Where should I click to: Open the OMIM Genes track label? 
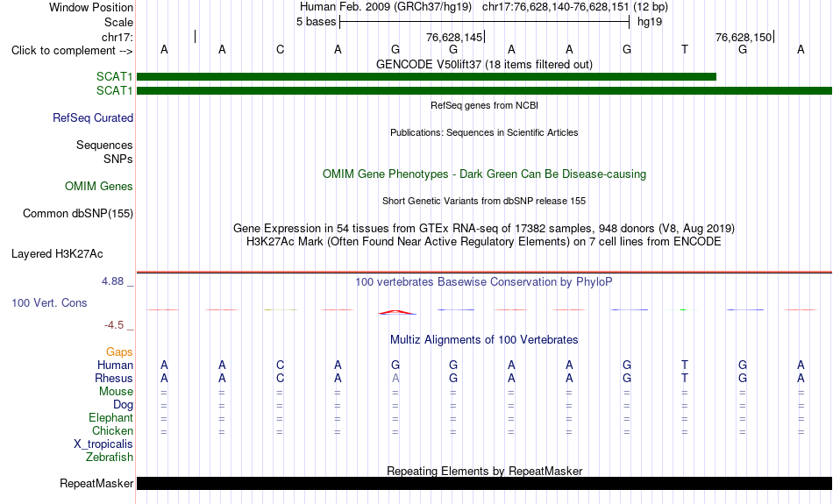[99, 186]
